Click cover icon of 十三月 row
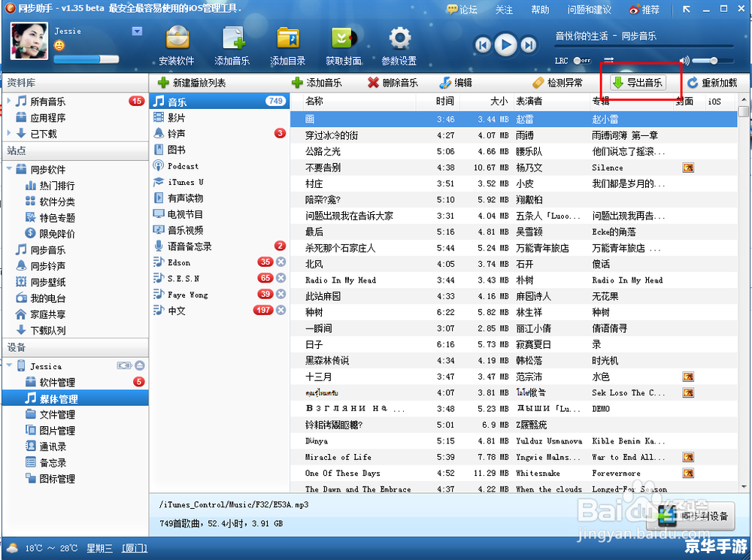 point(688,377)
